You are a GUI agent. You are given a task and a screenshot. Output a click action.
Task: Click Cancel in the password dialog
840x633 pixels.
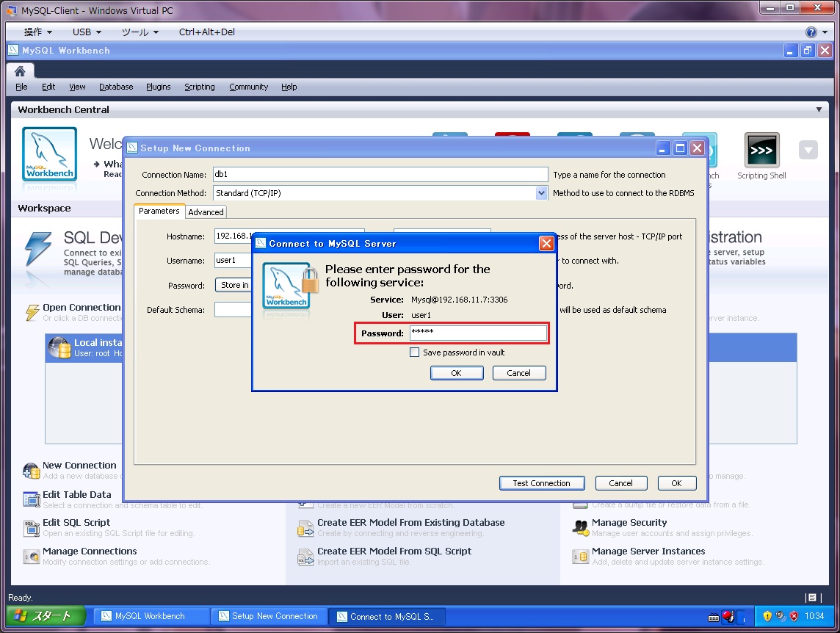click(x=518, y=373)
